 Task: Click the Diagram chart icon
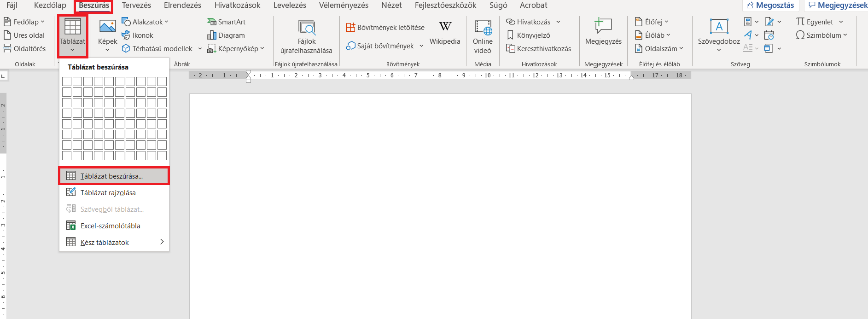click(x=226, y=35)
